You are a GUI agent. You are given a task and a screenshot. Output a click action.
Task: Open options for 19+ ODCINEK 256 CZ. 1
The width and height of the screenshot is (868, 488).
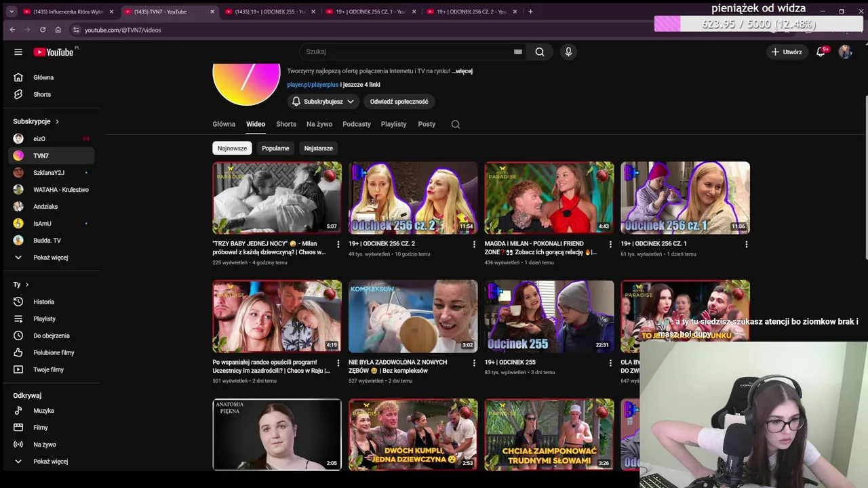(746, 244)
